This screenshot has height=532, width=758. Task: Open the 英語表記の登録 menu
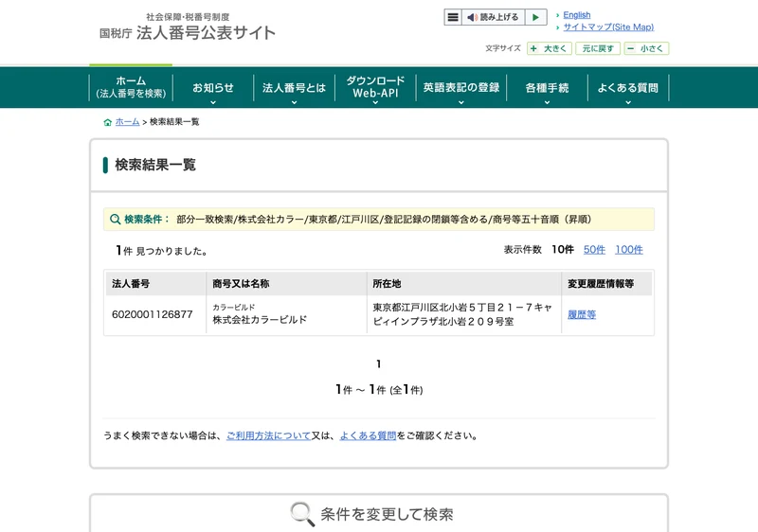pos(461,87)
